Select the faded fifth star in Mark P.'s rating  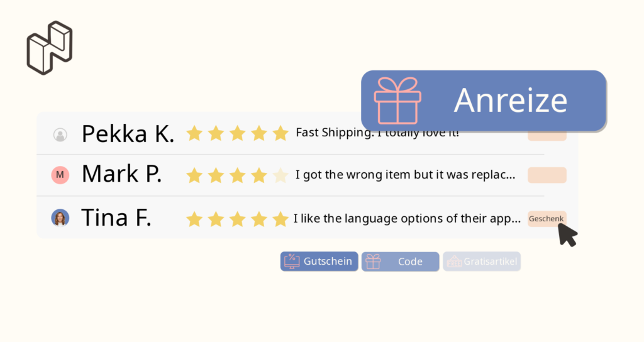(280, 175)
